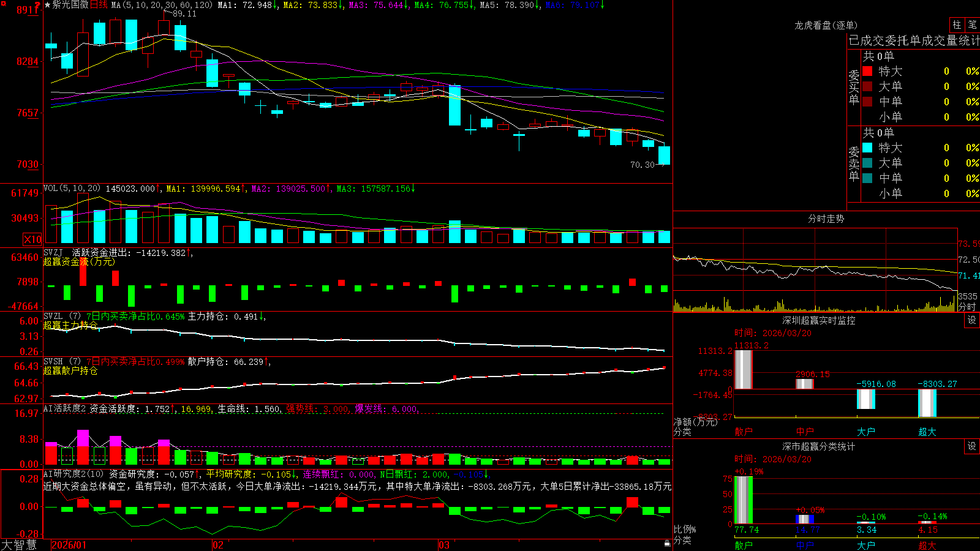Jump to the 02 month marker
Viewport: 980px width, 551px height.
tap(218, 545)
